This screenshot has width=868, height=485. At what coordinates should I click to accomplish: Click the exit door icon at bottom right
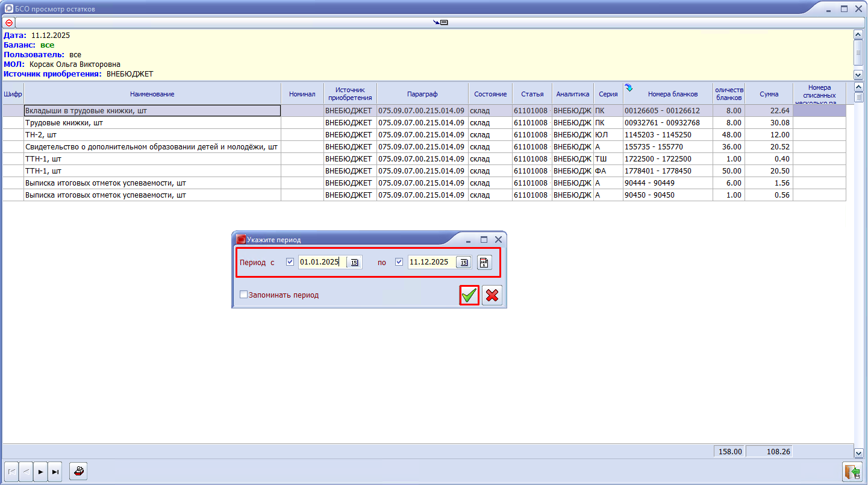point(851,471)
